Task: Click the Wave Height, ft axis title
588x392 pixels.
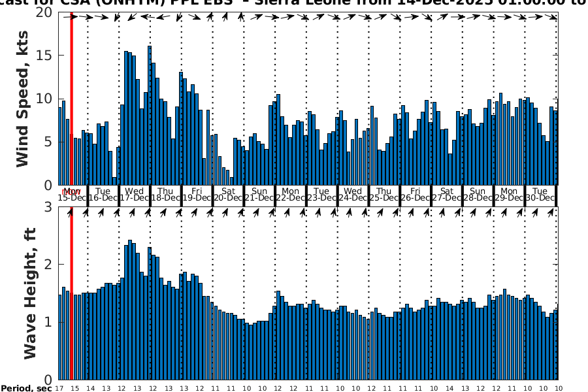Action: (29, 294)
